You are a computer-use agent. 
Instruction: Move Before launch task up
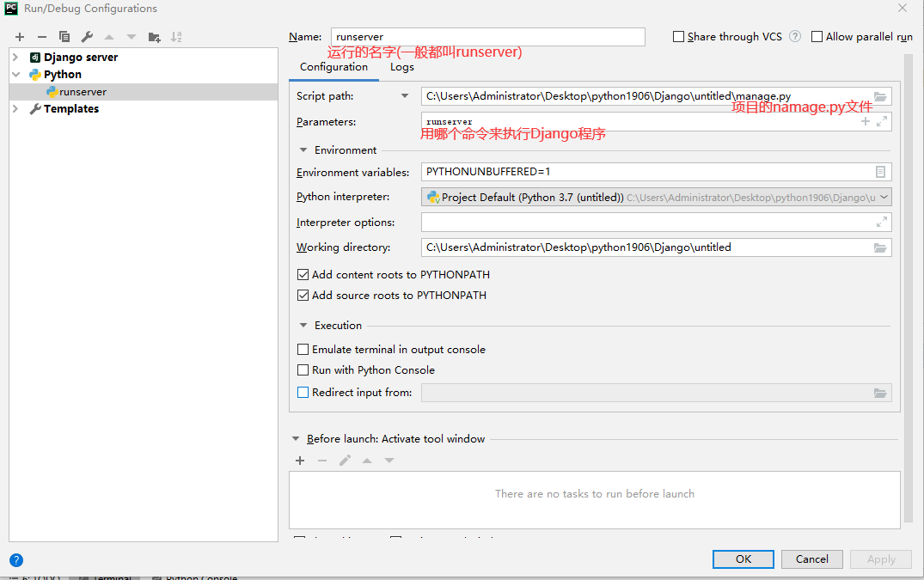point(367,461)
